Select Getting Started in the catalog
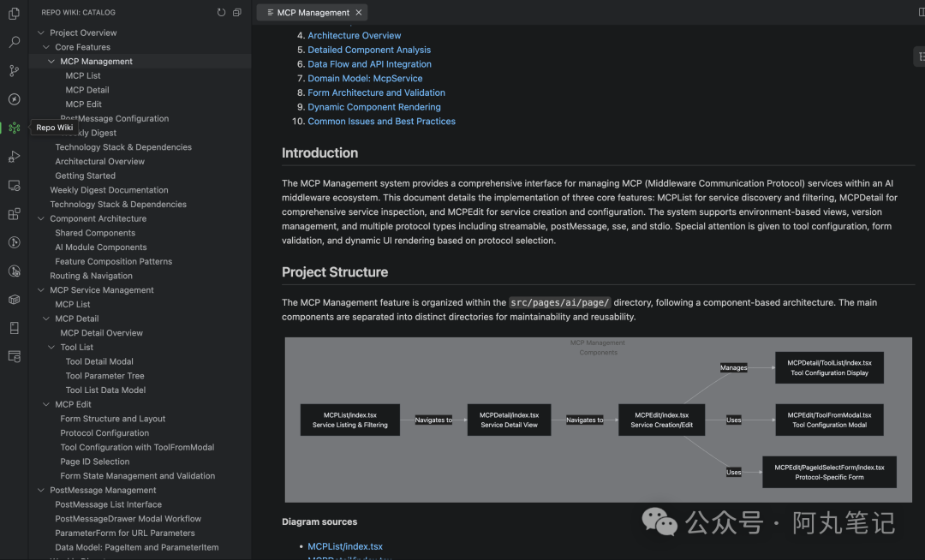Viewport: 925px width, 560px height. click(x=85, y=176)
